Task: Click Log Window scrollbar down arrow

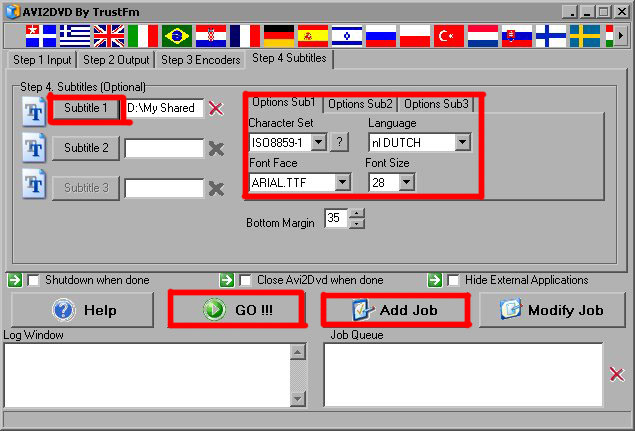Action: click(x=298, y=399)
